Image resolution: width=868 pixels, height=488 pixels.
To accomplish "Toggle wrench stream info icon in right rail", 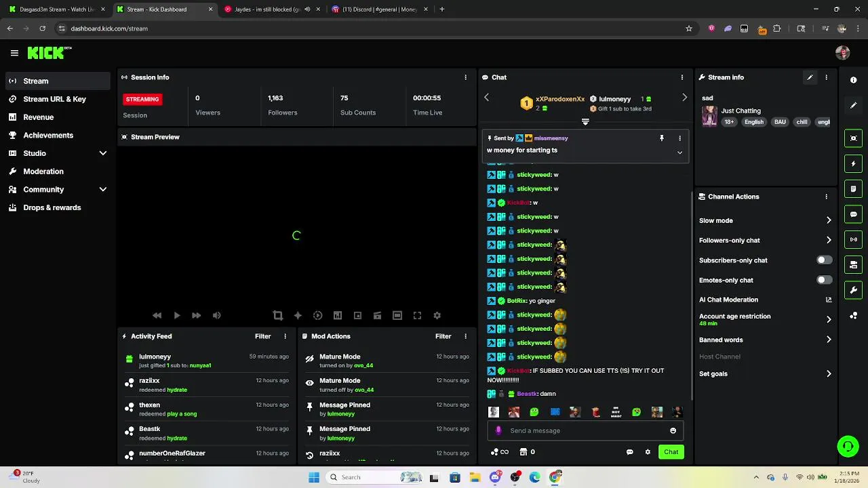I will [x=853, y=290].
